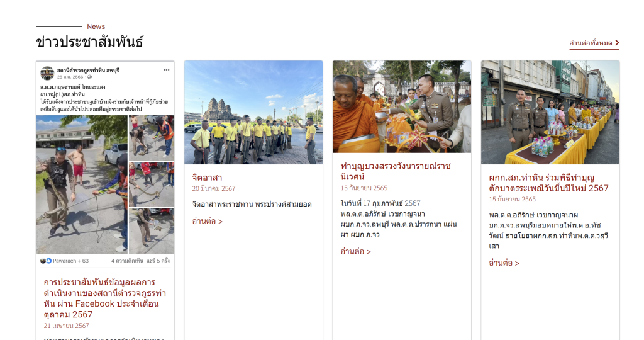Open the จิตอาสา article title
Screen dimensions: 644x340
tap(207, 177)
